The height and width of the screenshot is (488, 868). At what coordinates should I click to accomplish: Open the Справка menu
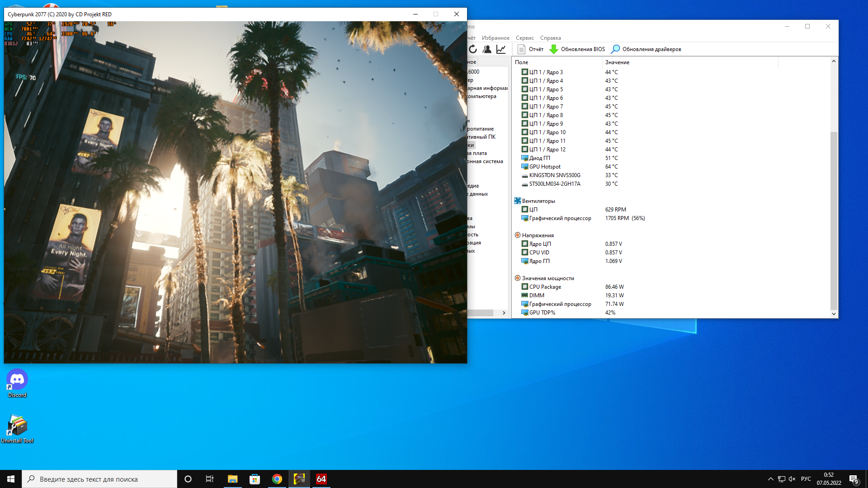(x=550, y=38)
